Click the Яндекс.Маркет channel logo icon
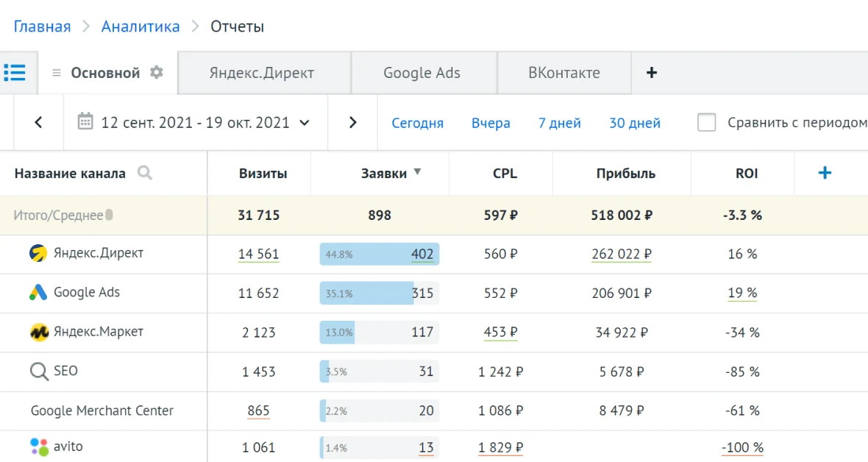The height and width of the screenshot is (462, 868). tap(38, 332)
